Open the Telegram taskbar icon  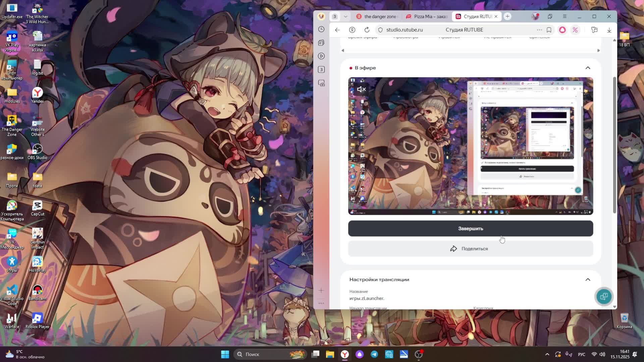click(374, 354)
